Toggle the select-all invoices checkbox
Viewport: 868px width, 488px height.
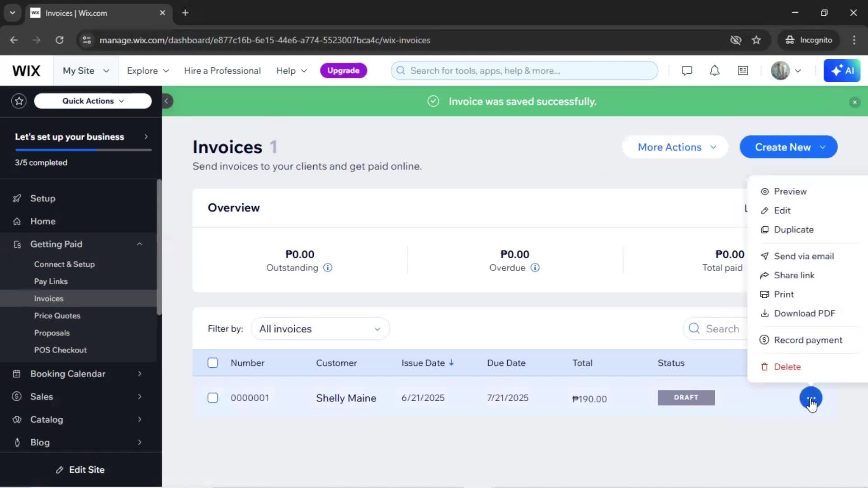tap(212, 363)
